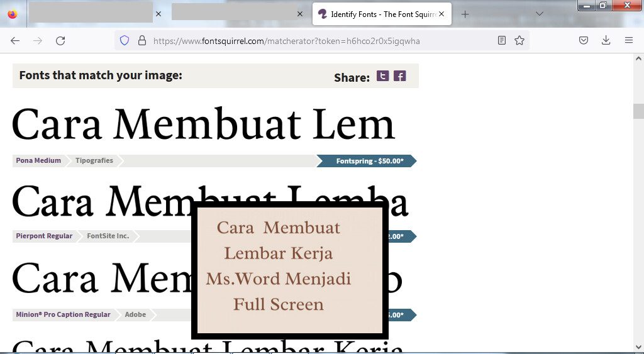Open the tracking protection shield icon

125,40
